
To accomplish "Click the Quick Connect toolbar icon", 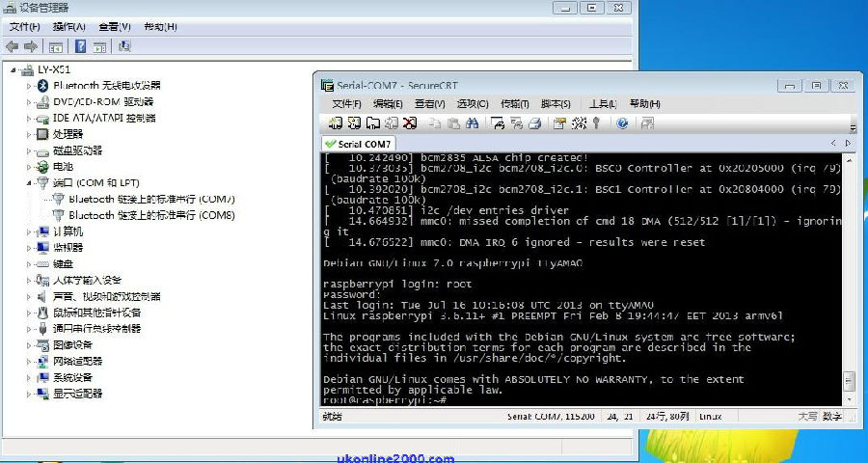I will click(354, 123).
